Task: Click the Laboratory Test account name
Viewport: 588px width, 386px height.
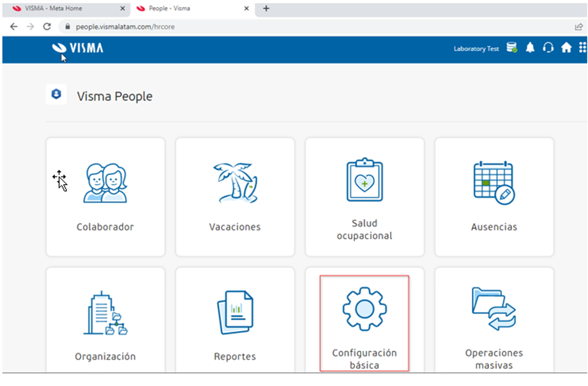Action: [x=476, y=49]
